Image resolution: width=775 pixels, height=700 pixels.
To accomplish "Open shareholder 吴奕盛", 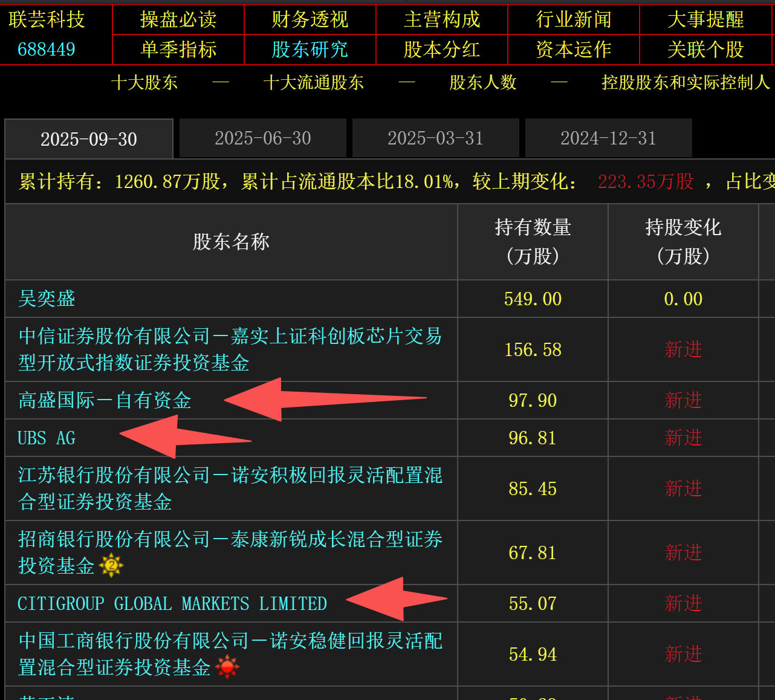I will (x=47, y=298).
